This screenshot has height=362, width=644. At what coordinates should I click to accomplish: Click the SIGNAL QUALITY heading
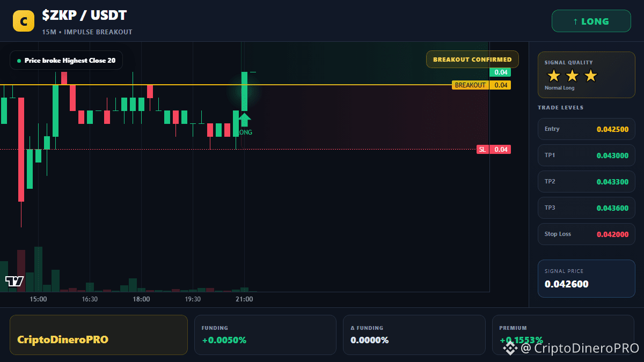coord(569,63)
